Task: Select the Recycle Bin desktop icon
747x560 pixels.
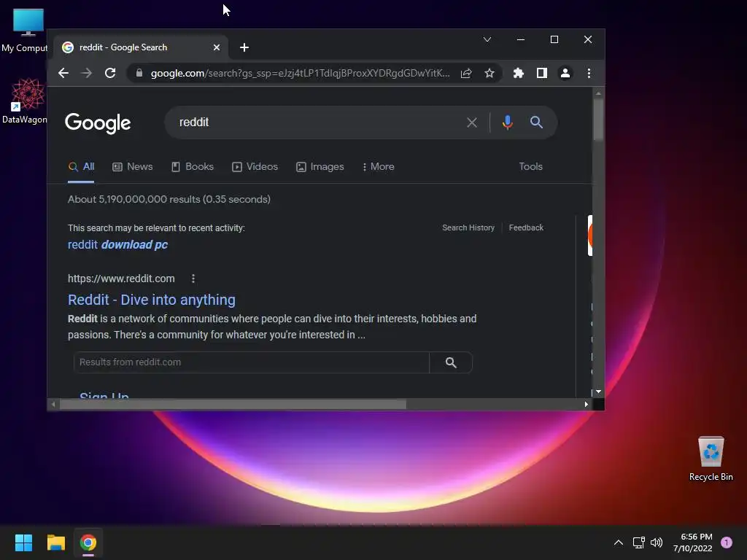Action: tap(711, 459)
